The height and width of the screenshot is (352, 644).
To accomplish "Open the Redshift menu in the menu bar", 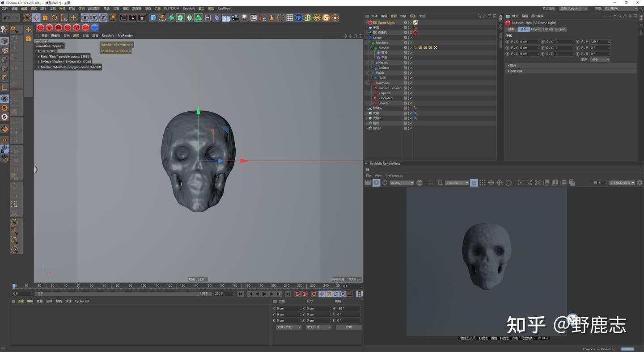I will [188, 8].
